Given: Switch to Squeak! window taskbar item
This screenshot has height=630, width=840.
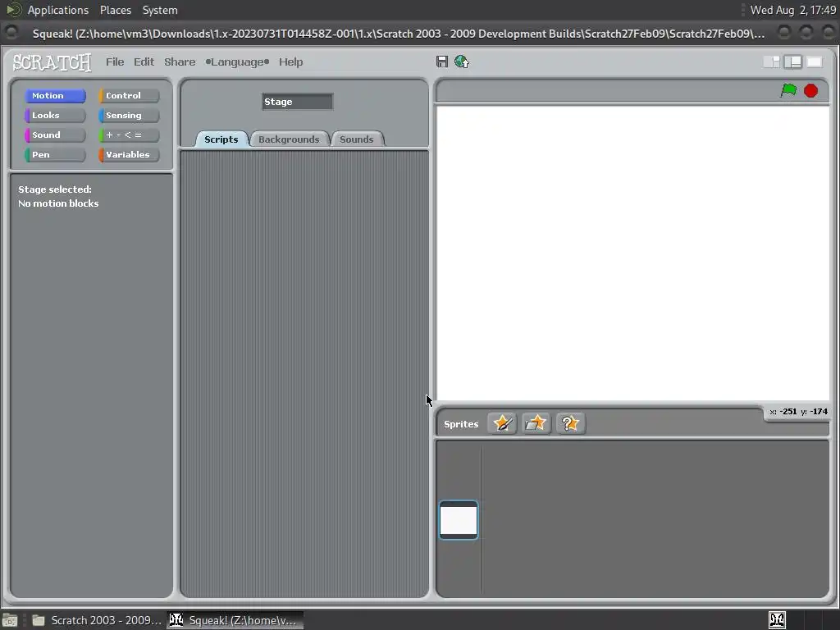Looking at the screenshot, I should pos(235,620).
